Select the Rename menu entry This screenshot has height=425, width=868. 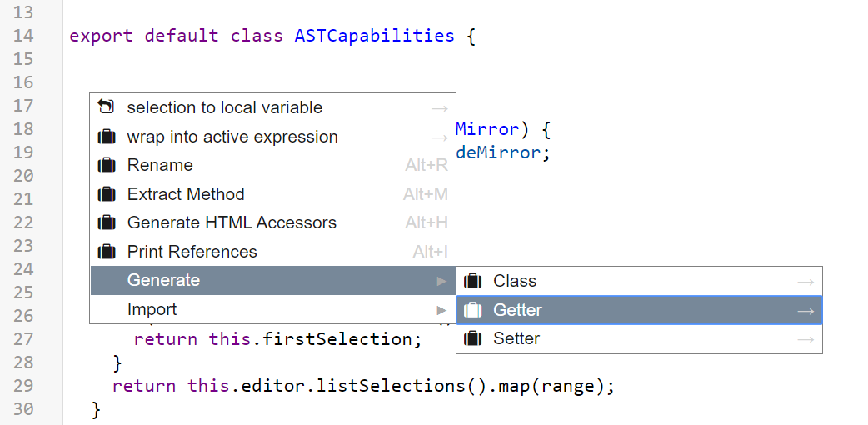tap(160, 165)
